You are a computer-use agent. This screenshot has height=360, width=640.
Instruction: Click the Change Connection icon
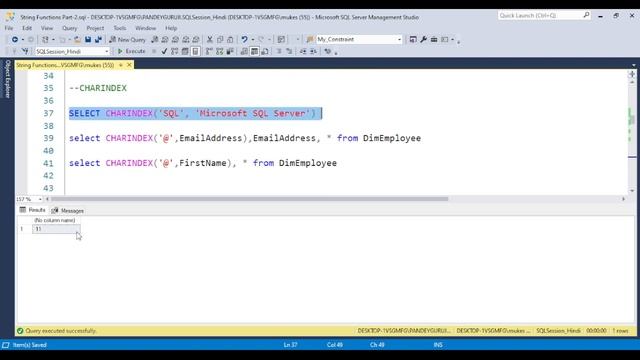pyautogui.click(x=25, y=51)
